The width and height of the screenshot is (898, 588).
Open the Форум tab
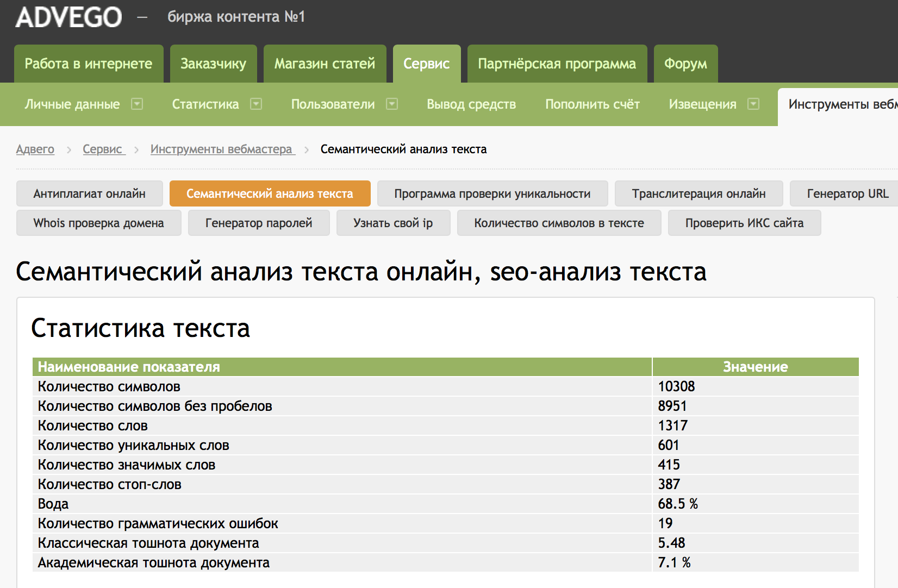click(x=685, y=64)
